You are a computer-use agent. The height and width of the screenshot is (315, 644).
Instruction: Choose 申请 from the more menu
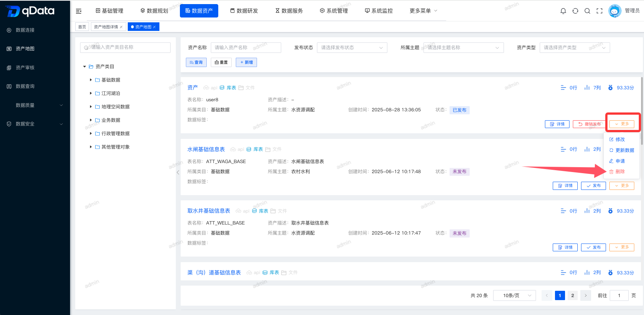(617, 161)
